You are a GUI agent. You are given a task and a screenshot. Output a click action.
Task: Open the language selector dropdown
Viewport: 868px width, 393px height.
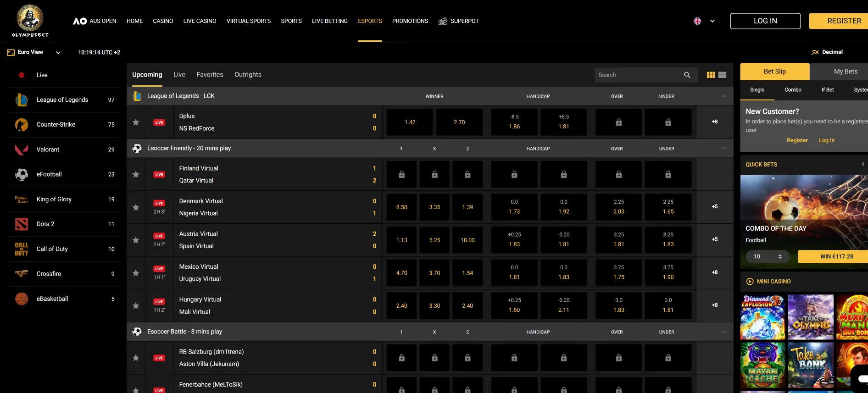[x=704, y=21]
